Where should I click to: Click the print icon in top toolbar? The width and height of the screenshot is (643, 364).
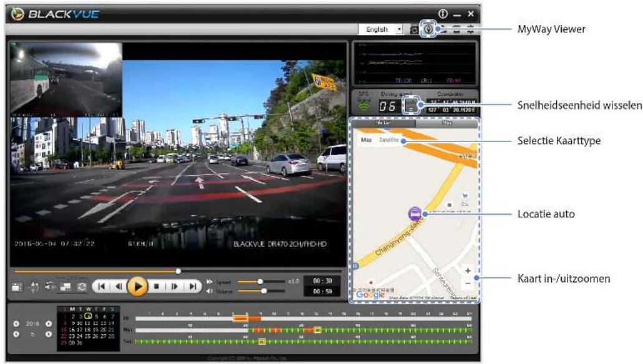pyautogui.click(x=457, y=29)
